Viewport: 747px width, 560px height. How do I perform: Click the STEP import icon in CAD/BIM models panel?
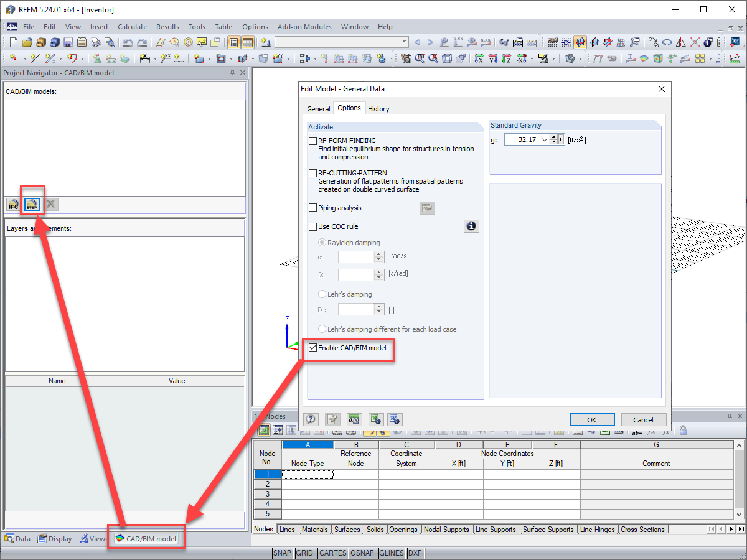(32, 204)
